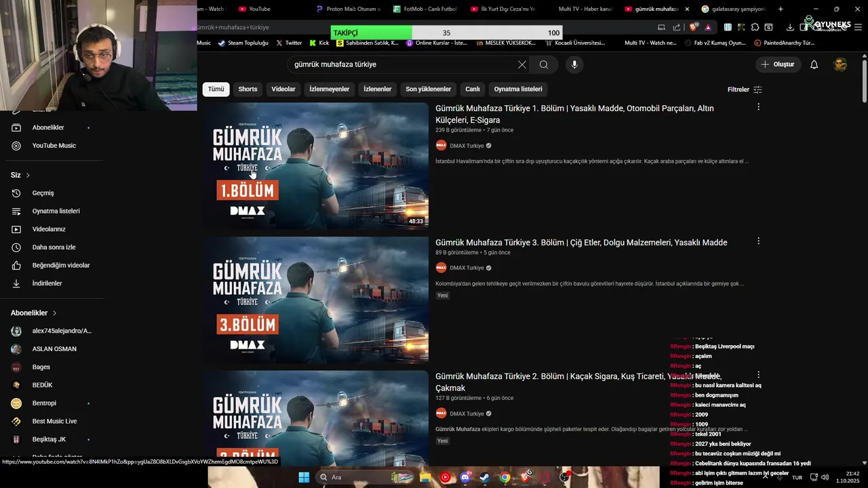Select the Videolar filter chip
This screenshot has height=488, width=868.
coord(283,89)
